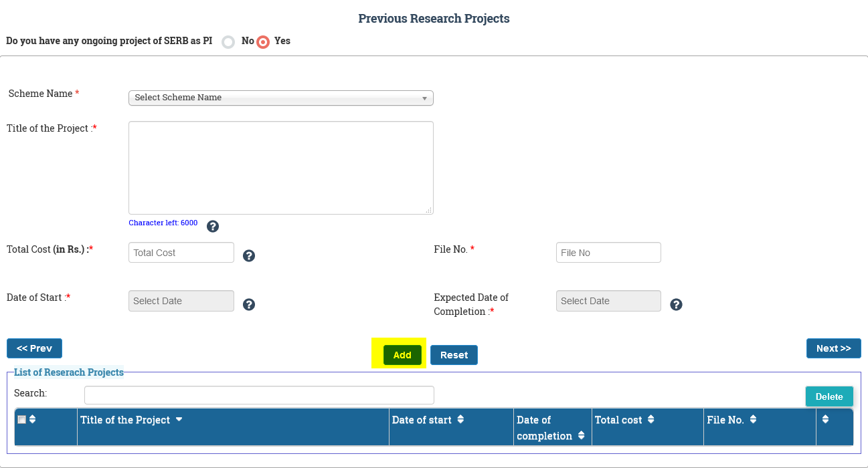Go to the next page with Next >>
This screenshot has width=868, height=468.
coord(833,348)
